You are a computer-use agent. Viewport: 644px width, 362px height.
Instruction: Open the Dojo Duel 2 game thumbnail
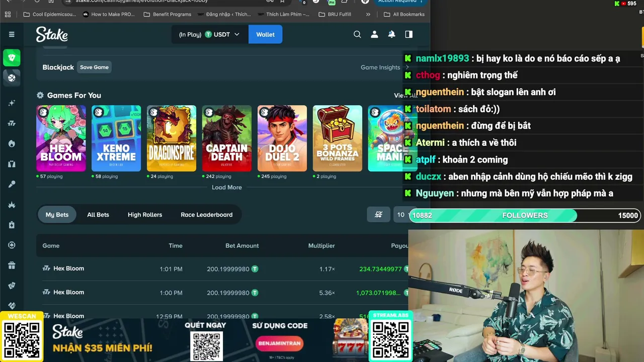tap(282, 138)
